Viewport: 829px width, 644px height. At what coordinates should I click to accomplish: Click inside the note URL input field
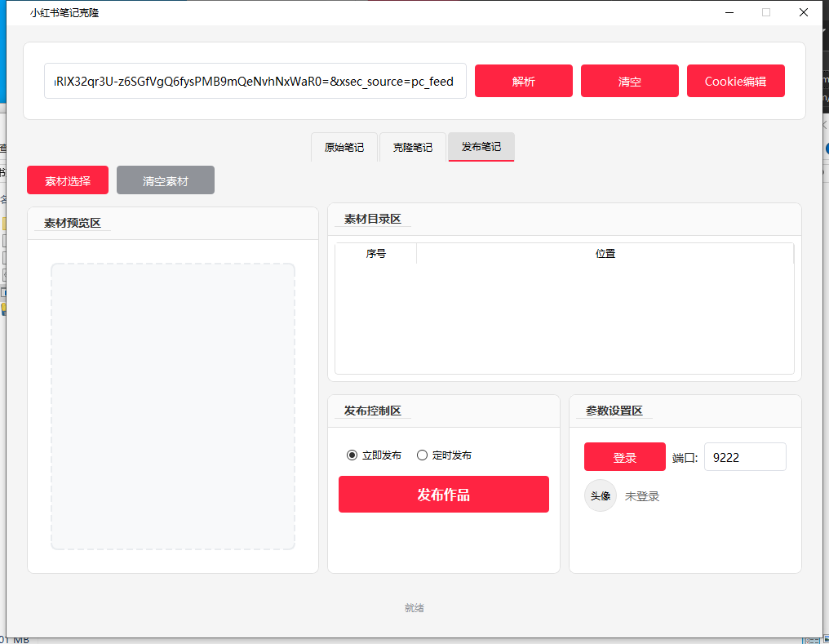point(255,81)
